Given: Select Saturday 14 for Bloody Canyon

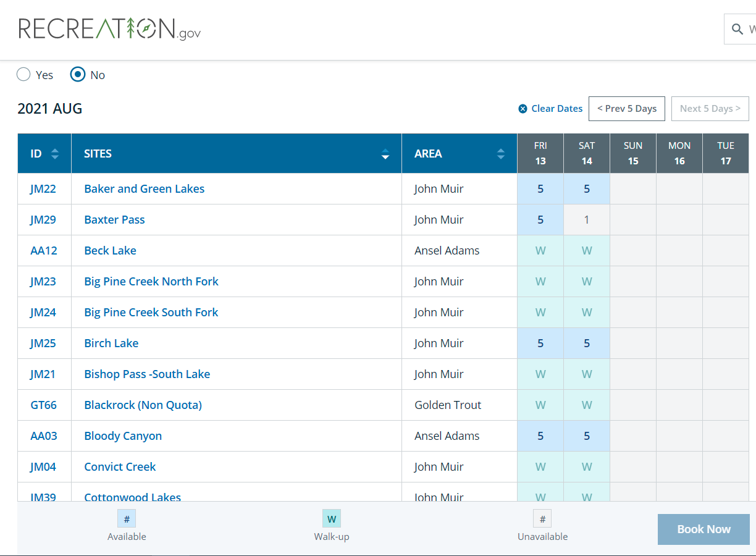Looking at the screenshot, I should coord(587,436).
